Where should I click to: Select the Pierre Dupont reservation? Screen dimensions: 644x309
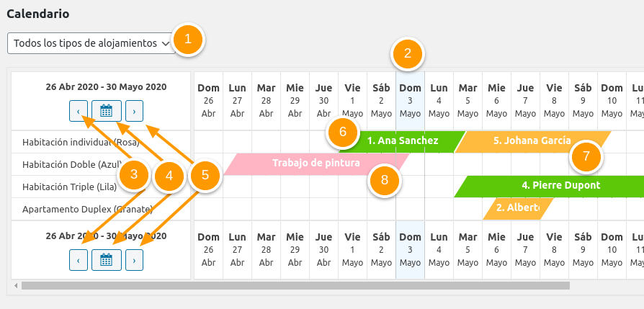[560, 186]
